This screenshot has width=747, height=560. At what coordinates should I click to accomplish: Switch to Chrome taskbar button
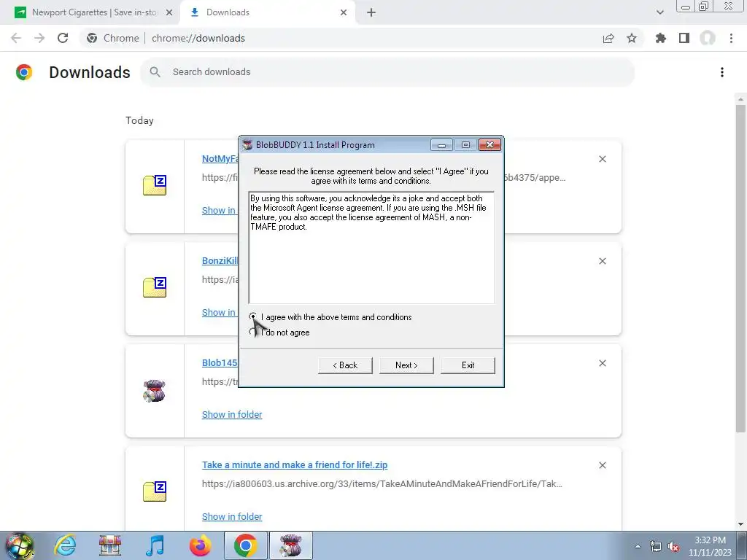[245, 545]
